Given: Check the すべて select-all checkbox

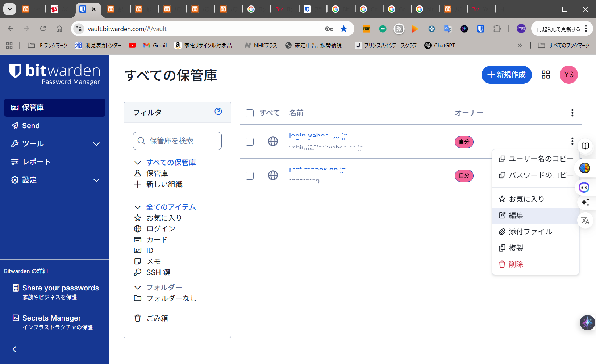Looking at the screenshot, I should 250,113.
